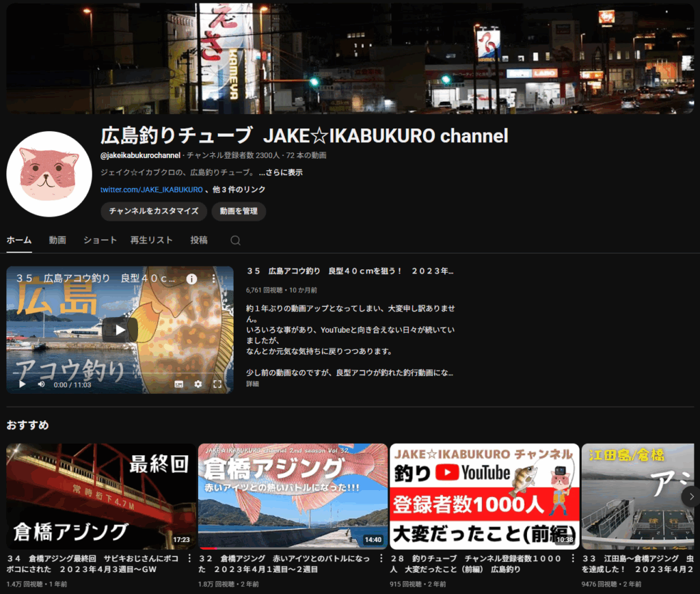Click the 17:23 duration badge

181,539
